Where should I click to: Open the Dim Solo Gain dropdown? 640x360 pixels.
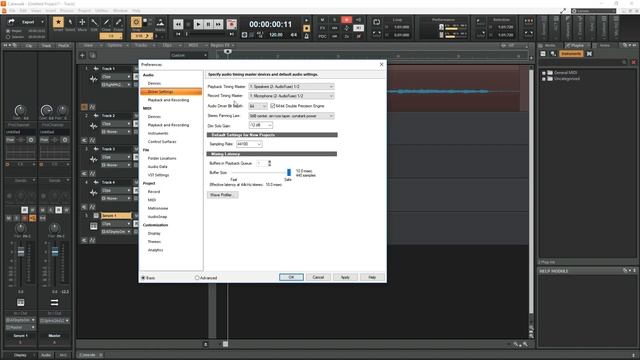260,125
